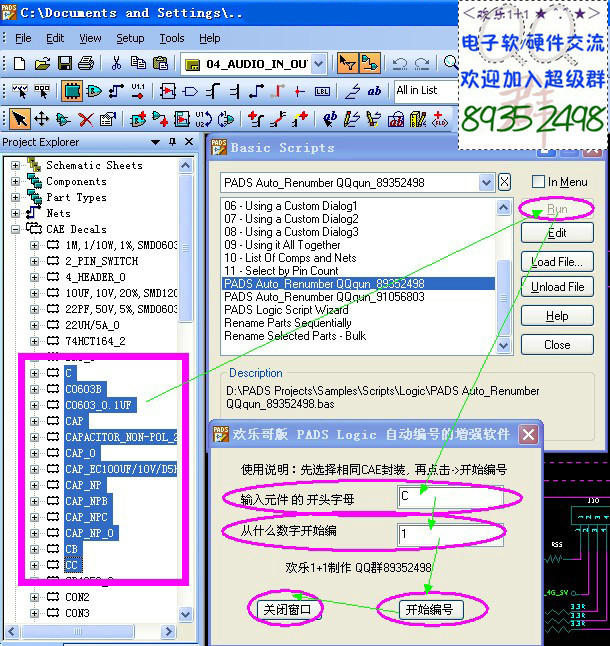Open the sheet selector dropdown 04_AUDIO_IN_OU

coord(318,64)
